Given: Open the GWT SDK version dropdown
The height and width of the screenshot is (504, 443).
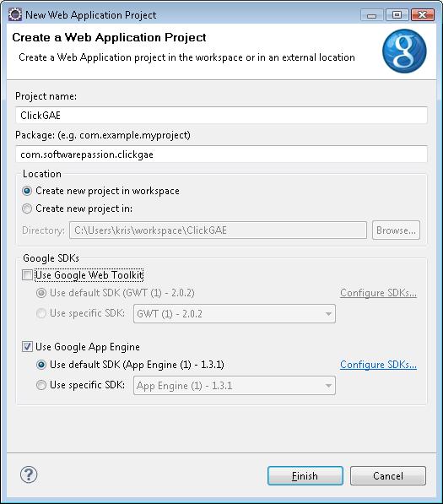Looking at the screenshot, I should pos(235,314).
